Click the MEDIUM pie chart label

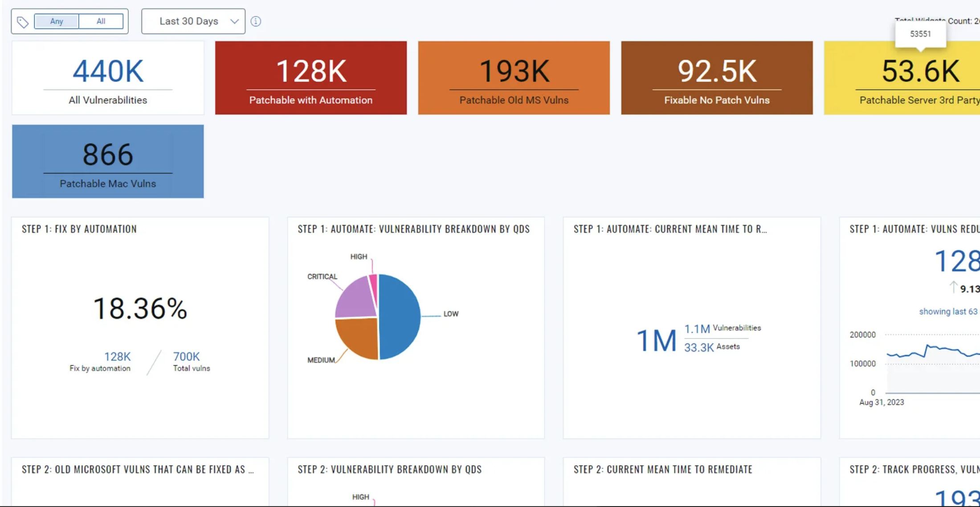[321, 360]
